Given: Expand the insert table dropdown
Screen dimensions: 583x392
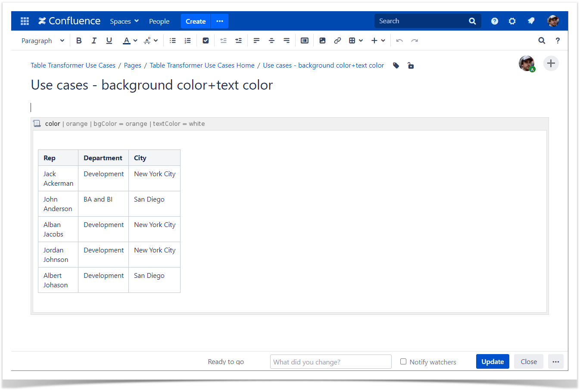Looking at the screenshot, I should [x=360, y=40].
